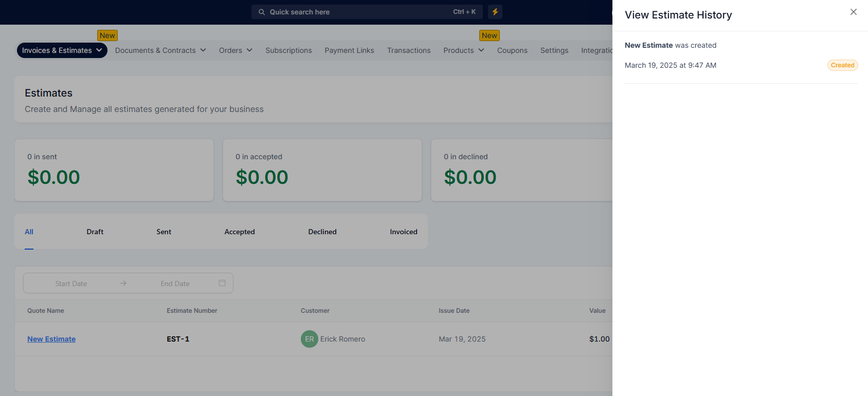This screenshot has height=396, width=868.
Task: Click the March 19, 2025 at 9:47 AM timestamp
Action: pos(671,65)
